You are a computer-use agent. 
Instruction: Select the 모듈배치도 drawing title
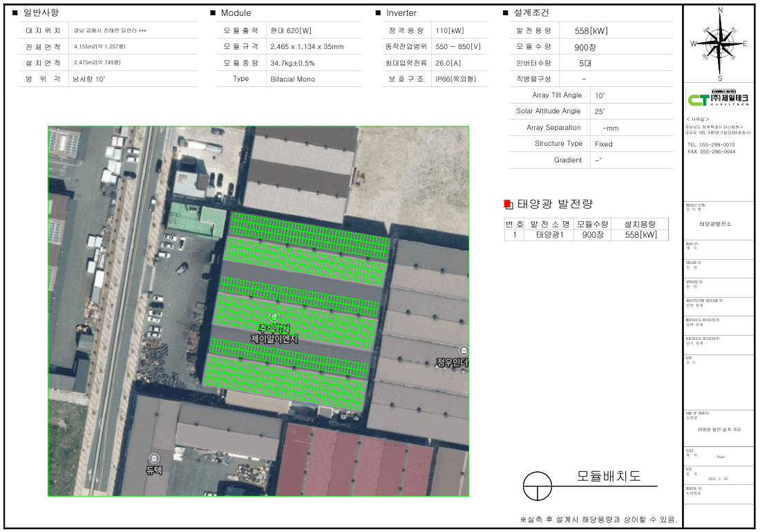click(609, 477)
